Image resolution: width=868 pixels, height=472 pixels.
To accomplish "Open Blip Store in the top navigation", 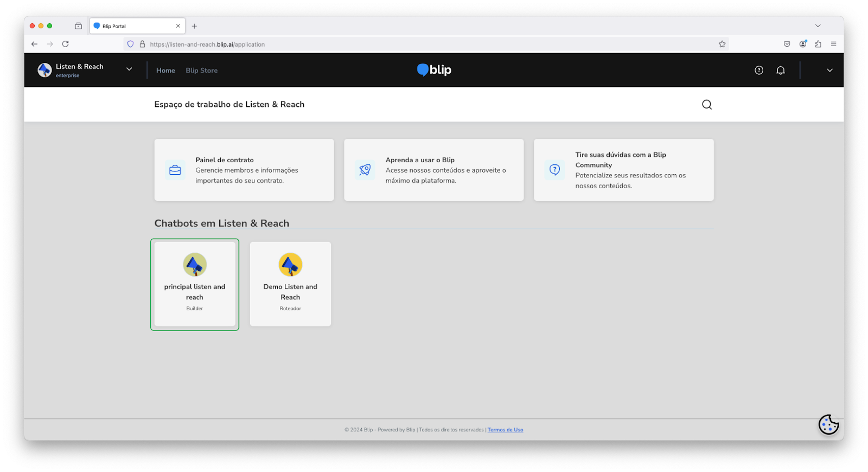I will pos(202,71).
